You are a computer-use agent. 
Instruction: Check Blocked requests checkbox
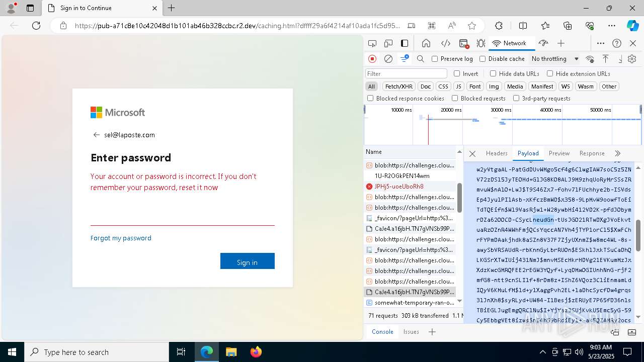click(455, 98)
